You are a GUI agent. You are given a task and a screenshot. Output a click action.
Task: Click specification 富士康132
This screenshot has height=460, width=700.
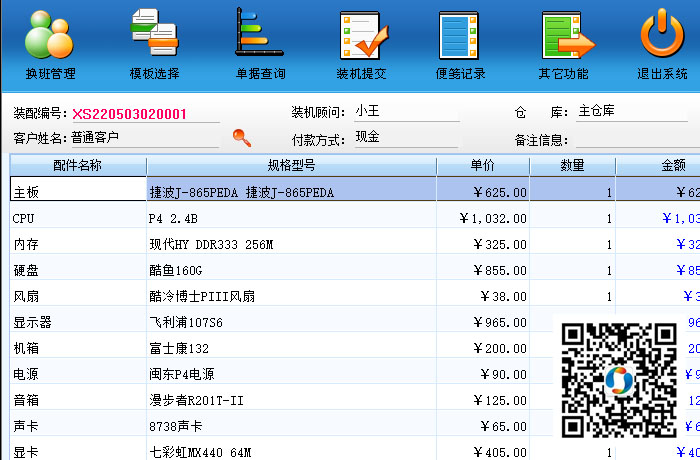pyautogui.click(x=292, y=344)
